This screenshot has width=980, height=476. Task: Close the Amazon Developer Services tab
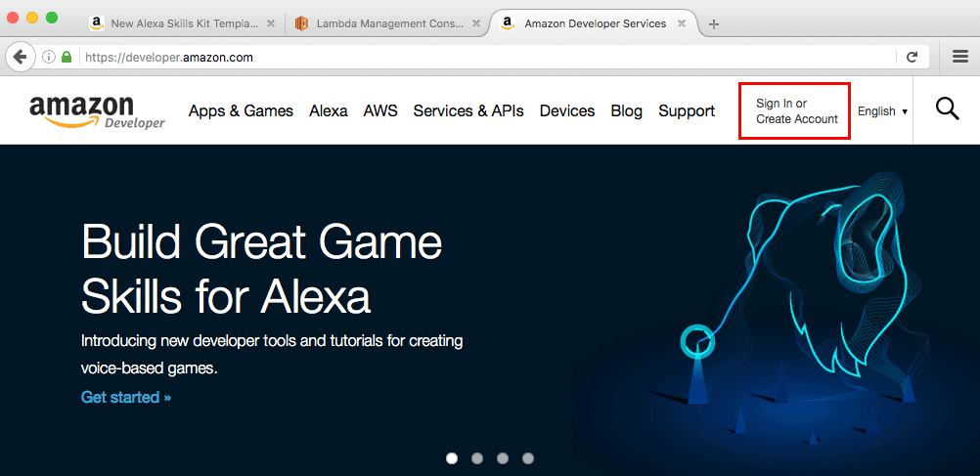682,23
